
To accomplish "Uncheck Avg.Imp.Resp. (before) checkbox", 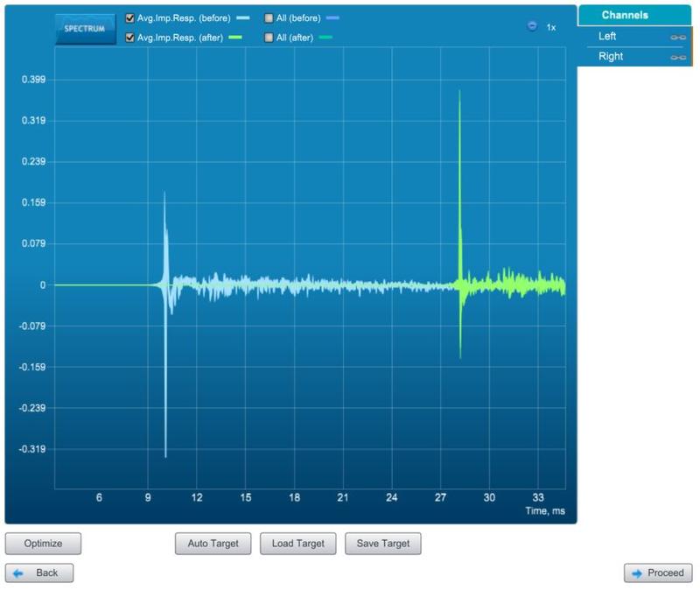I will (x=129, y=18).
